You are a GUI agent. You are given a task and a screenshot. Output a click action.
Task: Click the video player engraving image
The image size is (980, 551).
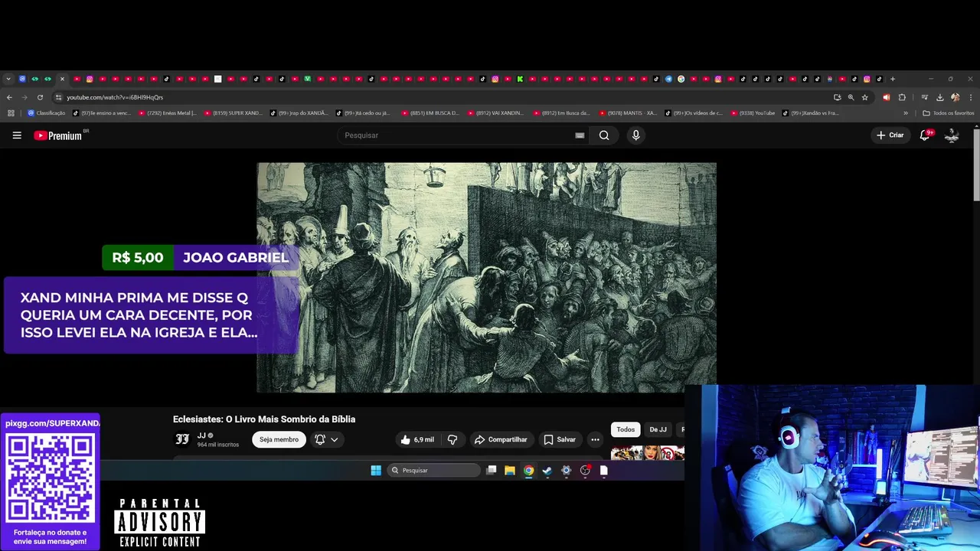coord(486,277)
